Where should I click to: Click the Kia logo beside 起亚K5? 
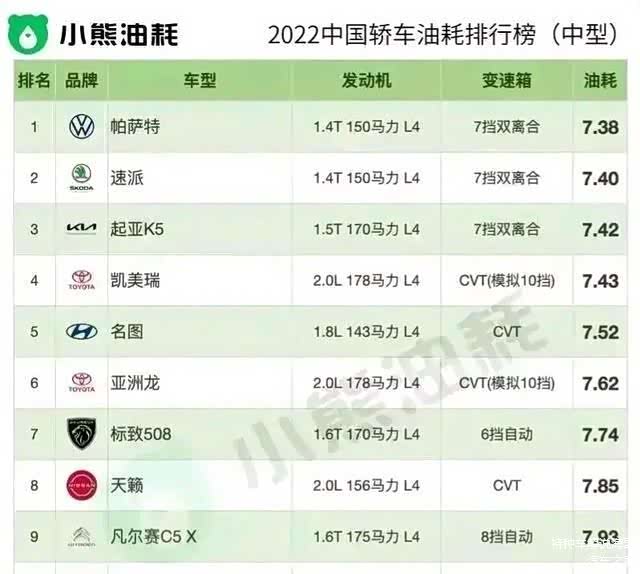81,229
